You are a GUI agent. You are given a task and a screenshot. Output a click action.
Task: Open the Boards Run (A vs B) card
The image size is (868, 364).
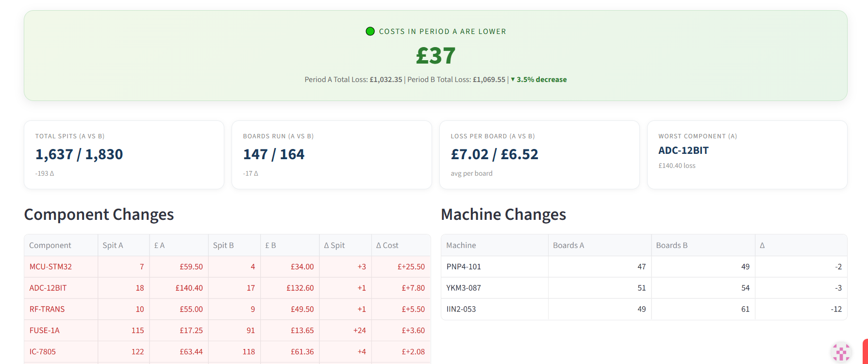tap(332, 155)
